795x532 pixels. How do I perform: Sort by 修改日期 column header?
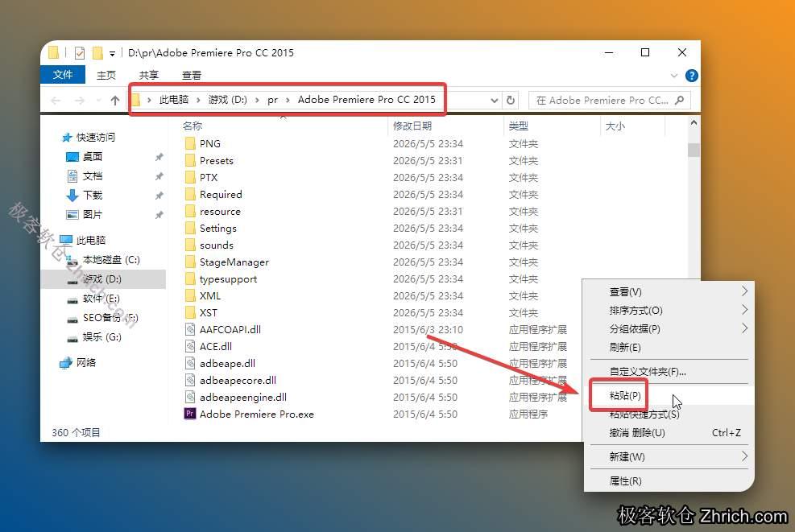[412, 126]
